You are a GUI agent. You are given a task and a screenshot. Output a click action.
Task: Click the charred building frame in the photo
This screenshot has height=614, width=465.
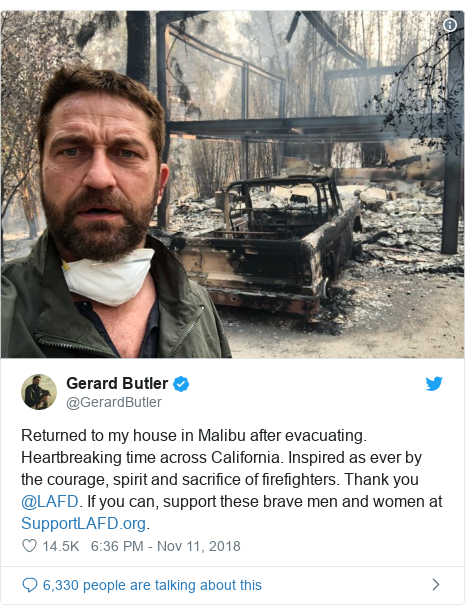309,98
